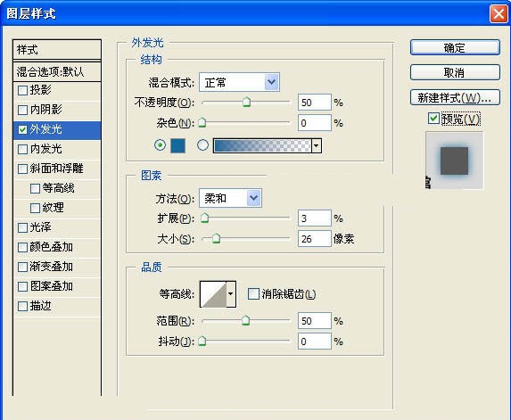Viewport: 511px width, 420px height.
Task: Uncheck the 预览 preview checkbox
Action: coord(433,119)
